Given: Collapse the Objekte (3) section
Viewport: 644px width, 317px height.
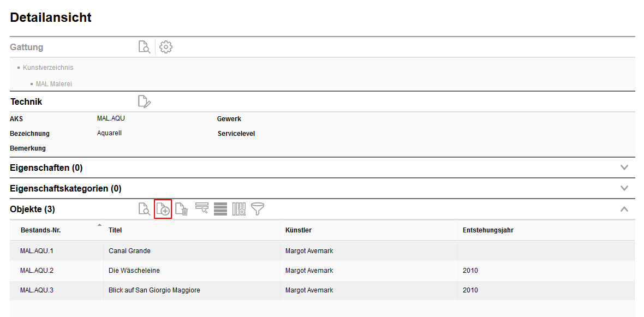Looking at the screenshot, I should [625, 209].
